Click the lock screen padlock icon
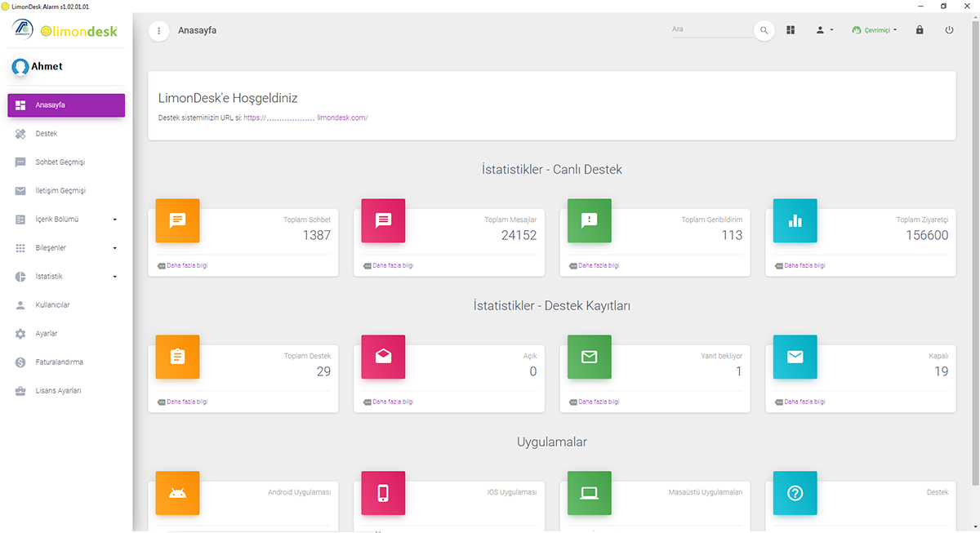980x533 pixels. 920,30
